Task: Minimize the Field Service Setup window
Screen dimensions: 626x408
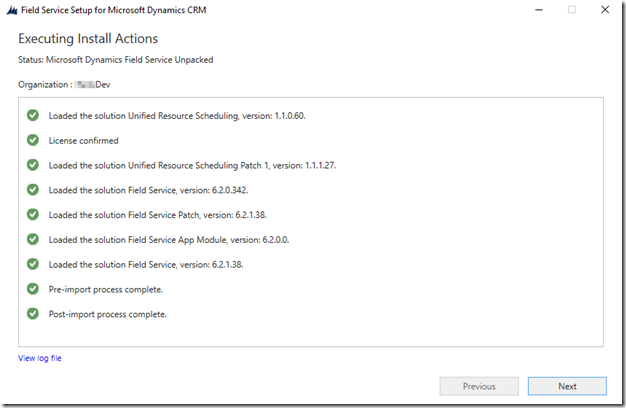Action: pyautogui.click(x=539, y=10)
